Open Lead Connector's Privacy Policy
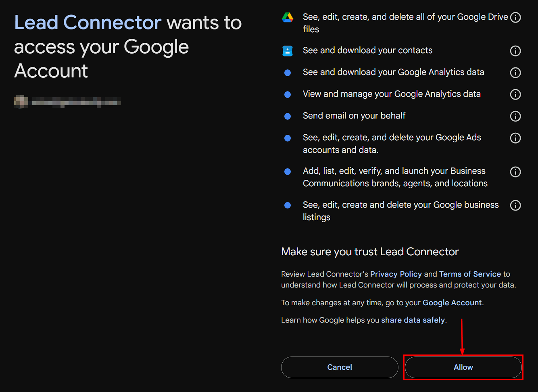Viewport: 538px width, 392px height. 396,274
